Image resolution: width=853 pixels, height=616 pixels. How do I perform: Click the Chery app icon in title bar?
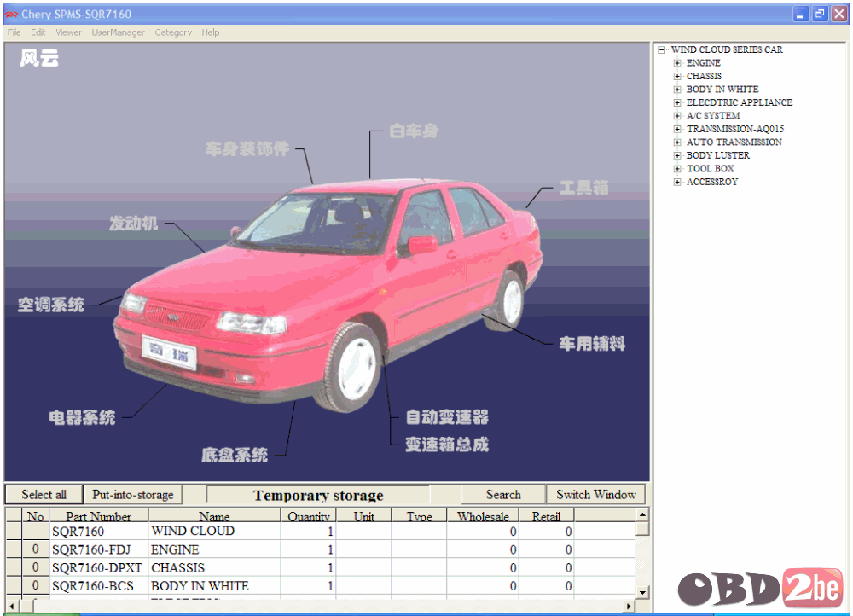[12, 15]
